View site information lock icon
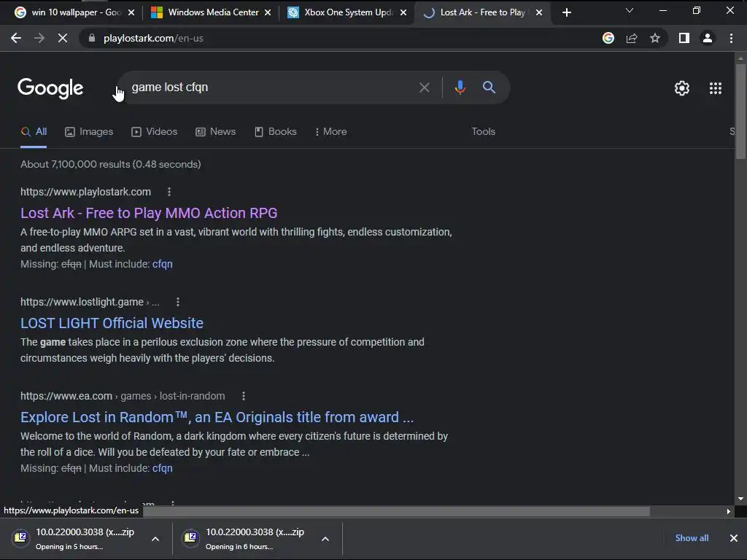This screenshot has height=560, width=747. tap(92, 38)
